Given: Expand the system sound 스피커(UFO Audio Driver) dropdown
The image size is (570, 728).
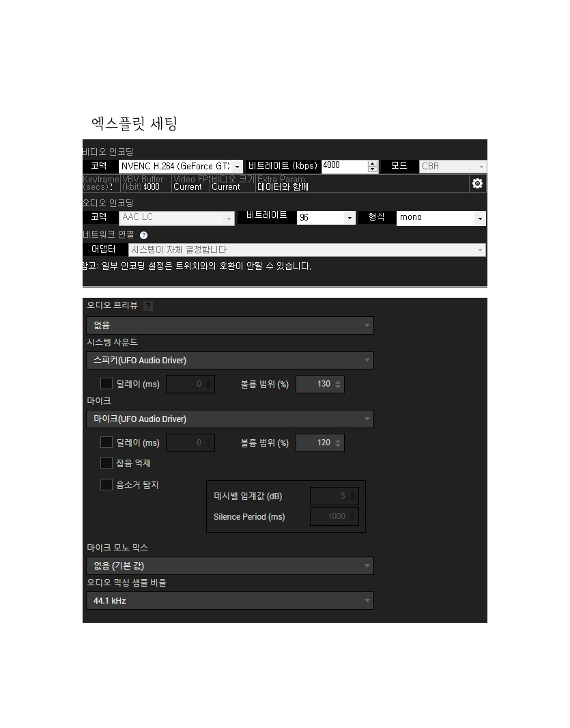Looking at the screenshot, I should point(230,361).
